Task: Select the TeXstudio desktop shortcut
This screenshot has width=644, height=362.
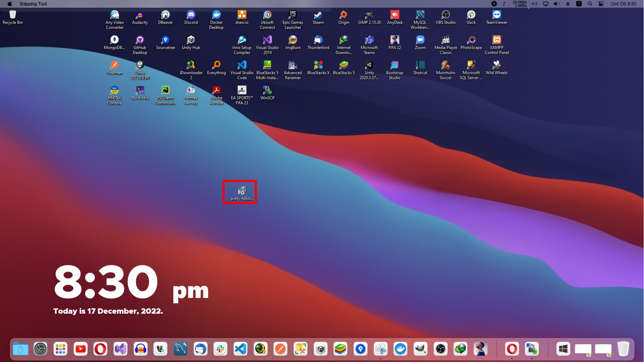Action: [140, 93]
